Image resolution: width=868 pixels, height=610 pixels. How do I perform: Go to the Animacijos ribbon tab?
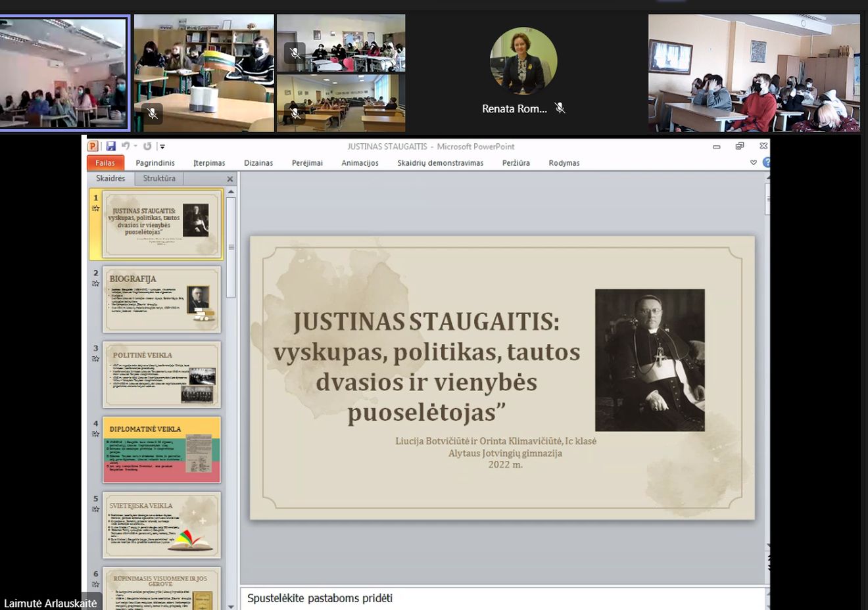pos(360,163)
